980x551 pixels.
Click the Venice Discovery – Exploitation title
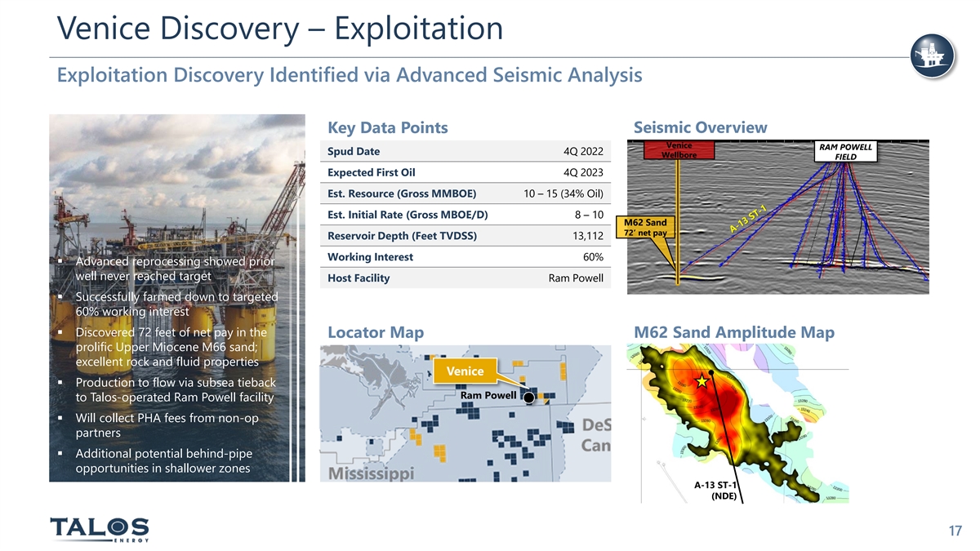280,29
